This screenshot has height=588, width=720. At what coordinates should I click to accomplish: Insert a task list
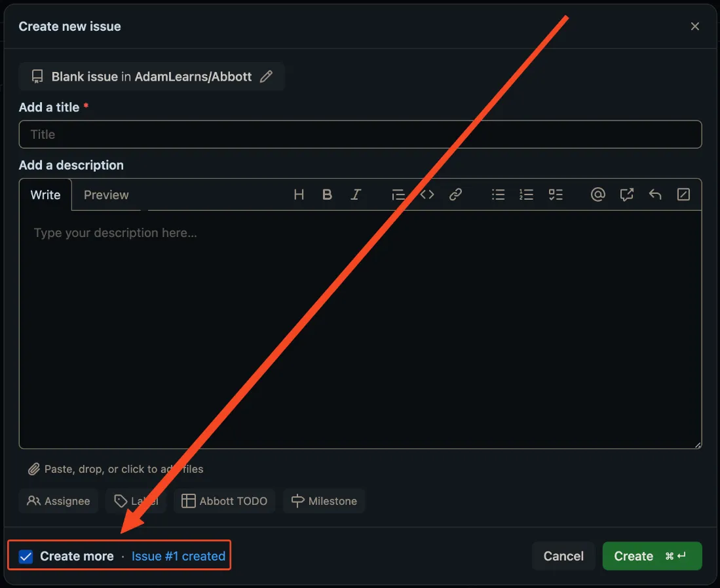pos(555,194)
